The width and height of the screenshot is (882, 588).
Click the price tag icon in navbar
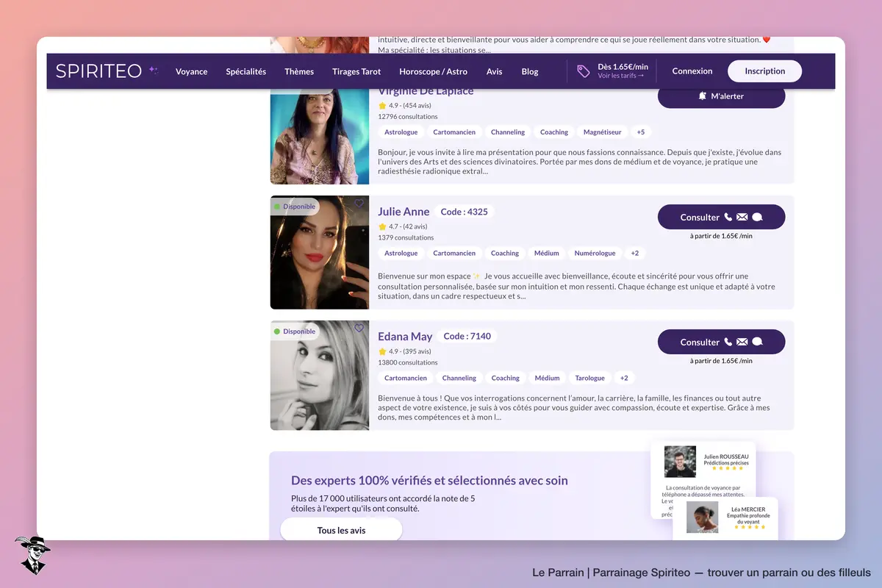[x=584, y=71]
